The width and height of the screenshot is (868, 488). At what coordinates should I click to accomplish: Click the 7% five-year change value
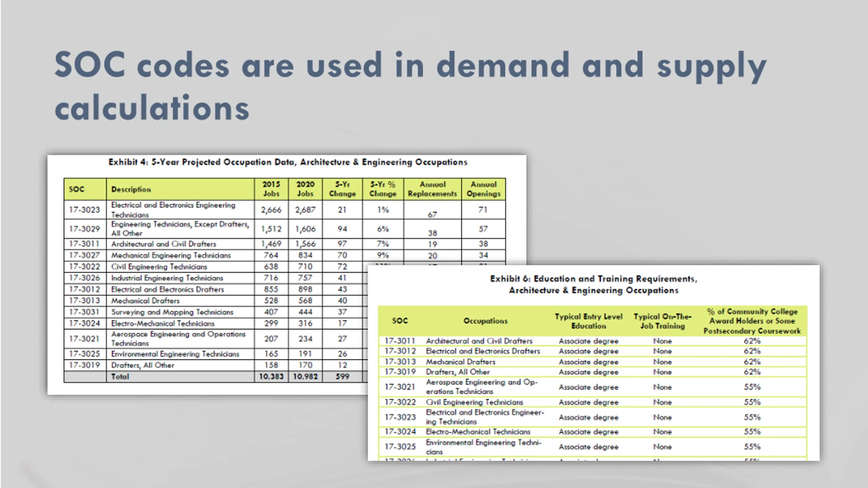point(383,244)
